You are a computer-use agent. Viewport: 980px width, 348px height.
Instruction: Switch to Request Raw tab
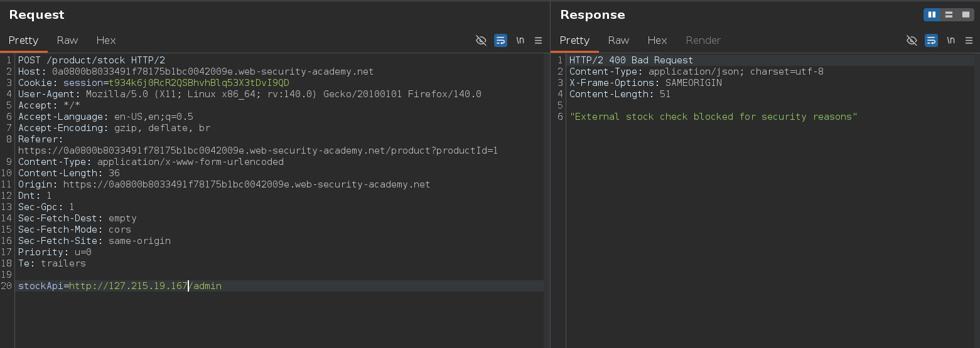pos(67,40)
